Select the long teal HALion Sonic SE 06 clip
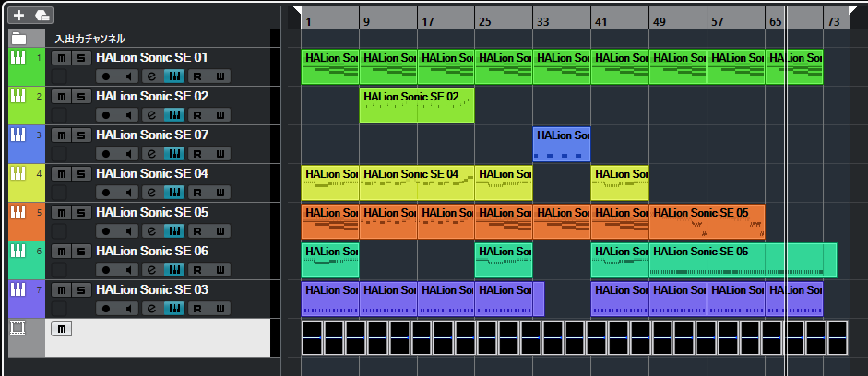The width and height of the screenshot is (868, 376). pyautogui.click(x=743, y=260)
